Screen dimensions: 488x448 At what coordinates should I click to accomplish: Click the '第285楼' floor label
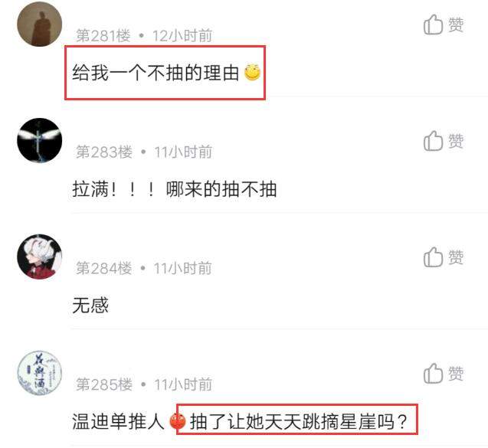click(104, 384)
